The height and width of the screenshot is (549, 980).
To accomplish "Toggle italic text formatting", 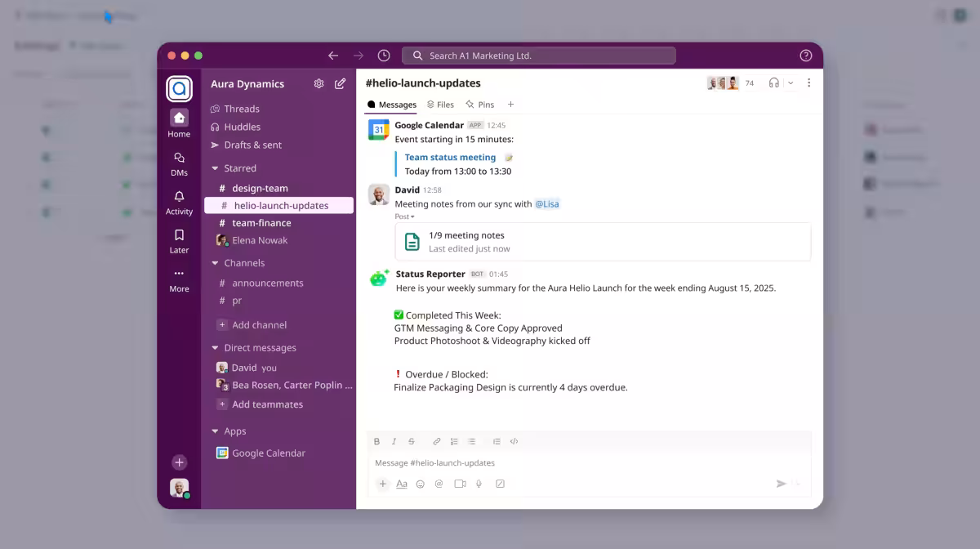I will tap(394, 441).
